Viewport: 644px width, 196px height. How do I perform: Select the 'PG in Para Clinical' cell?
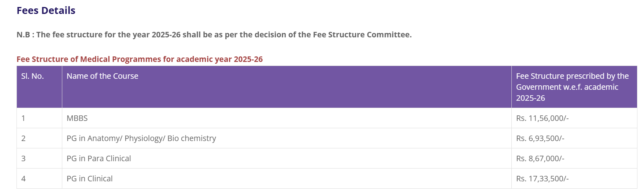[x=99, y=159]
